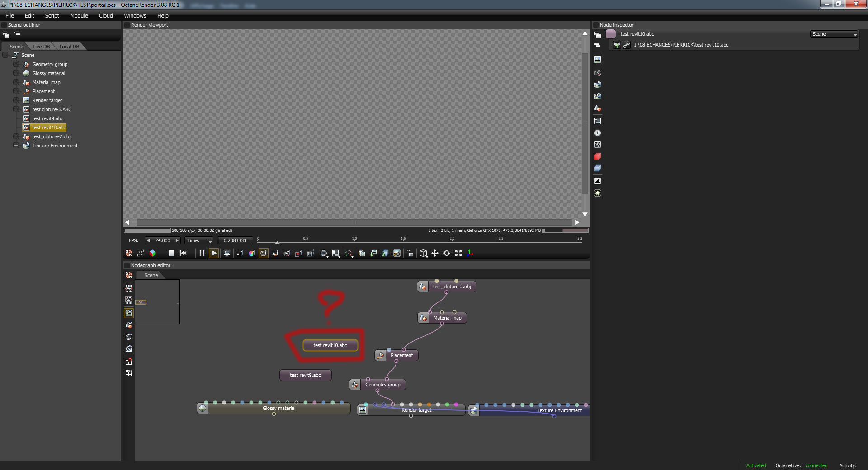Open the Time display dropdown
The width and height of the screenshot is (868, 470).
(199, 240)
